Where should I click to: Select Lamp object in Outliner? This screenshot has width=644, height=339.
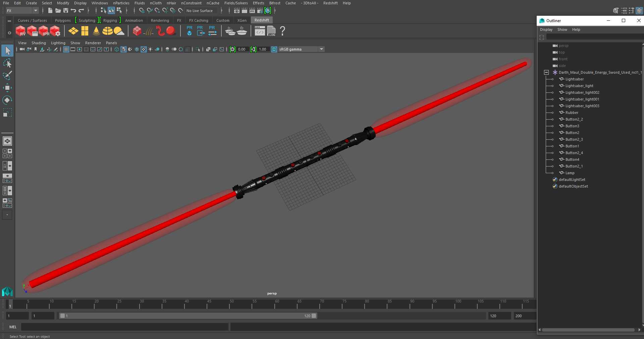(570, 173)
